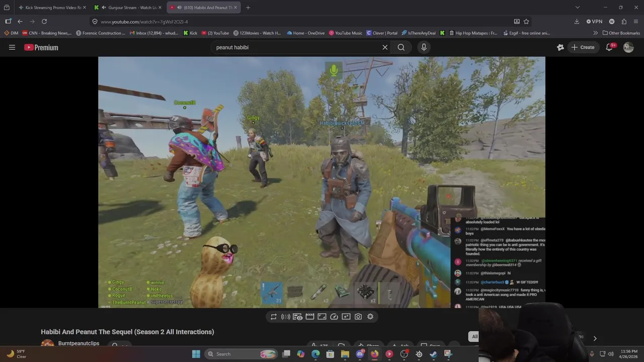
Task: Reload the current page
Action: tap(44, 22)
